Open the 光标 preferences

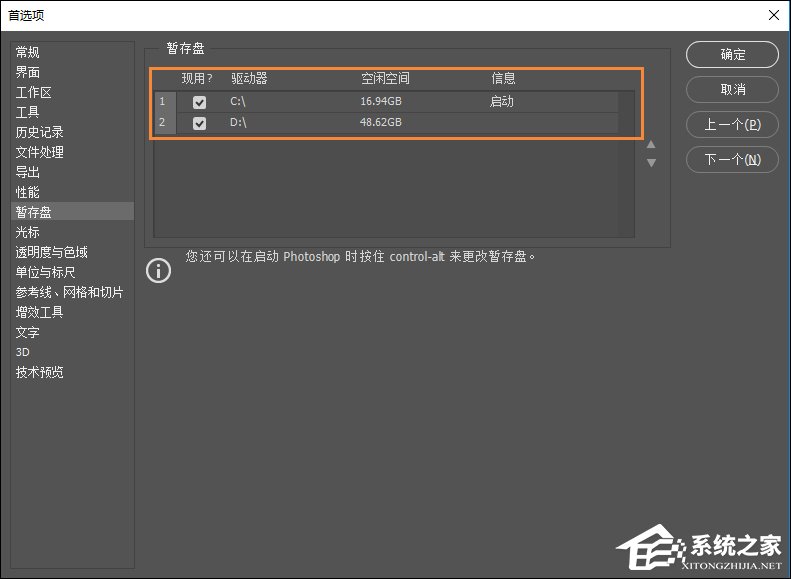click(x=27, y=232)
